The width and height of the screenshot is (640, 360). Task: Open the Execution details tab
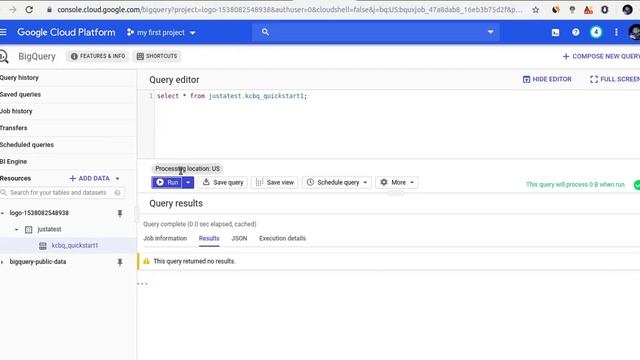tap(282, 238)
